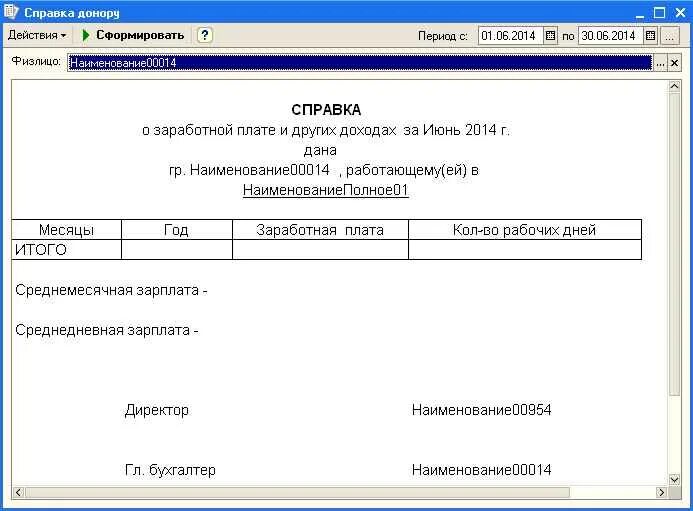This screenshot has width=693, height=511.
Task: Click the Физлицо field Наименование00014
Action: click(x=360, y=63)
